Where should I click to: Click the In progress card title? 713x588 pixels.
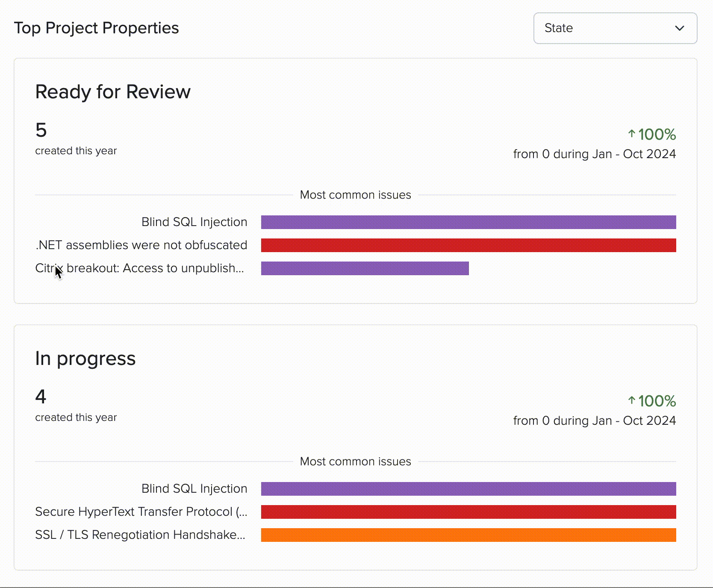85,359
